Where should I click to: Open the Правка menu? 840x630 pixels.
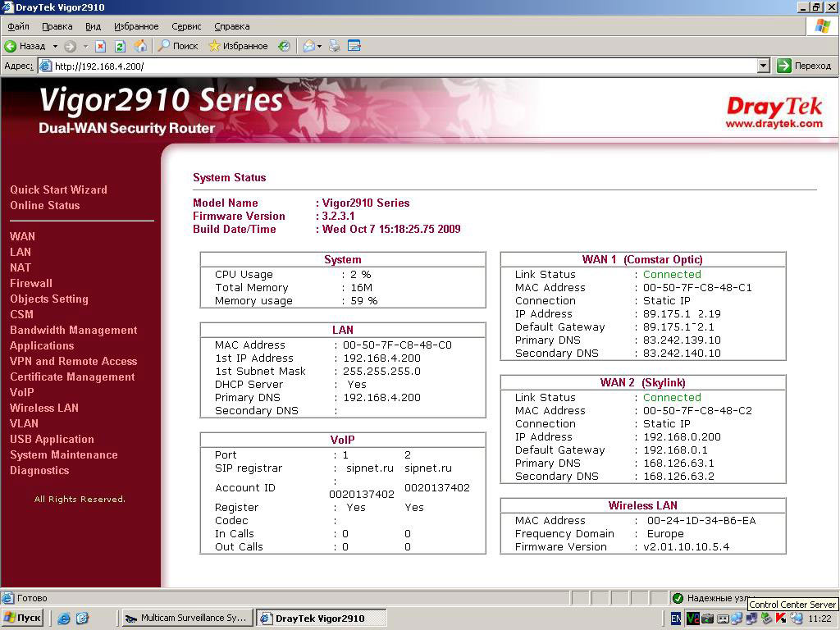(57, 26)
